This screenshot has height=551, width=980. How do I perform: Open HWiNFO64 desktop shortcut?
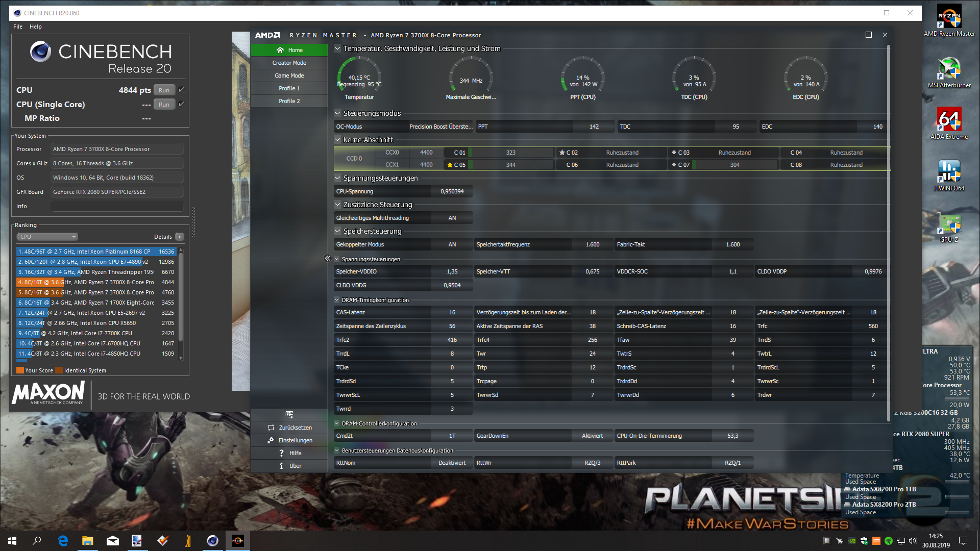coord(949,171)
